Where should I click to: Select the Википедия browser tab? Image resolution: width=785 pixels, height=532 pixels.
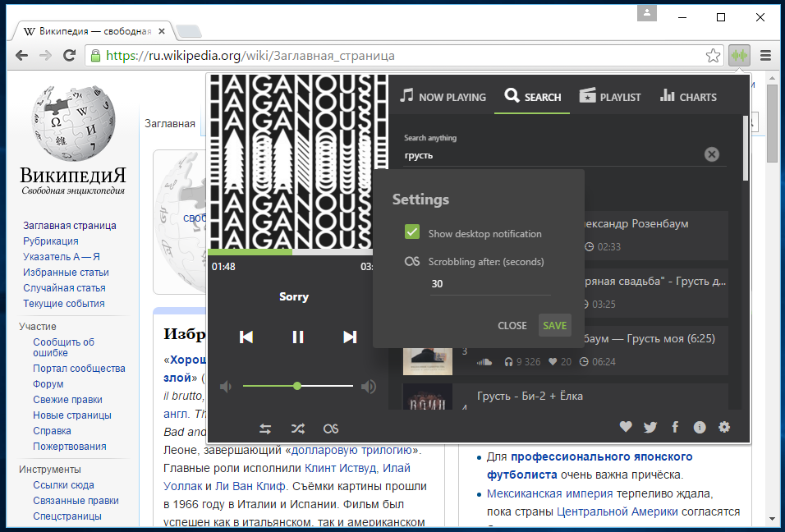[93, 31]
